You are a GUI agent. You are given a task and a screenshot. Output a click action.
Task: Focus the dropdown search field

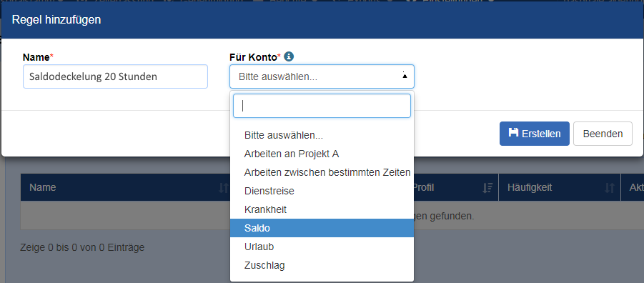(322, 106)
